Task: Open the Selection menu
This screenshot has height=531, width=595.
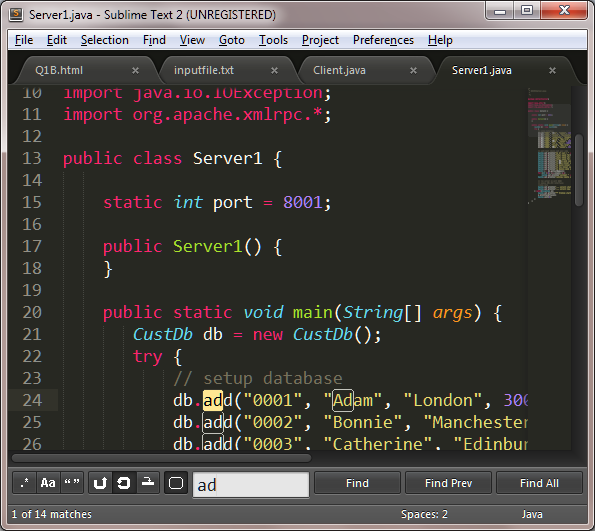Action: pyautogui.click(x=105, y=40)
